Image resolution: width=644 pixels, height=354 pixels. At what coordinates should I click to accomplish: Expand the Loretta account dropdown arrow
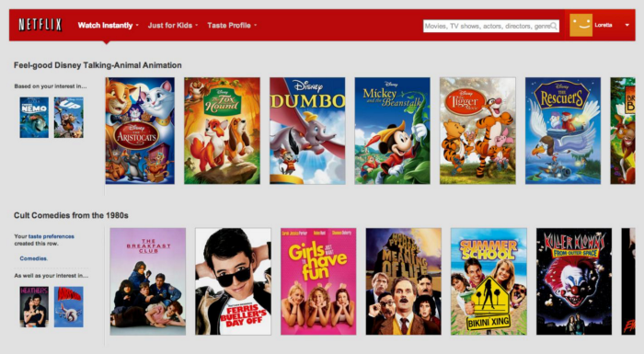tap(627, 25)
